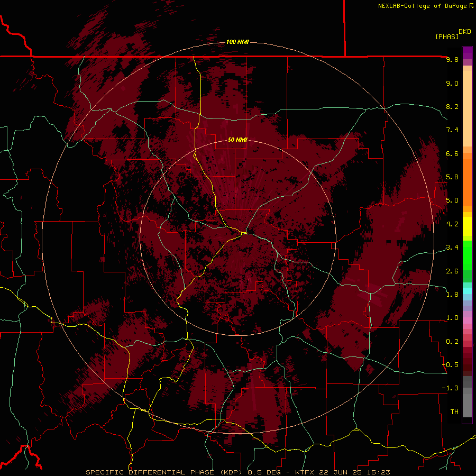
Task: Click the 50 NMI range ring label
Action: (x=237, y=140)
